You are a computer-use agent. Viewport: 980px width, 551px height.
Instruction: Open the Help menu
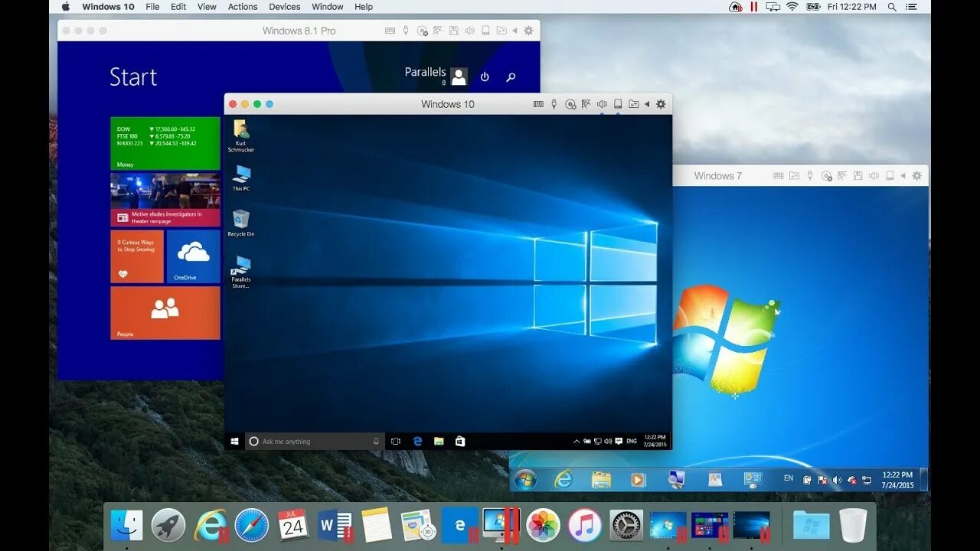pyautogui.click(x=364, y=7)
